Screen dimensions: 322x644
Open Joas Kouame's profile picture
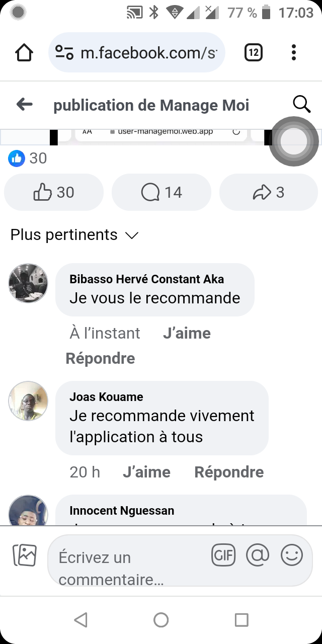pos(28,400)
